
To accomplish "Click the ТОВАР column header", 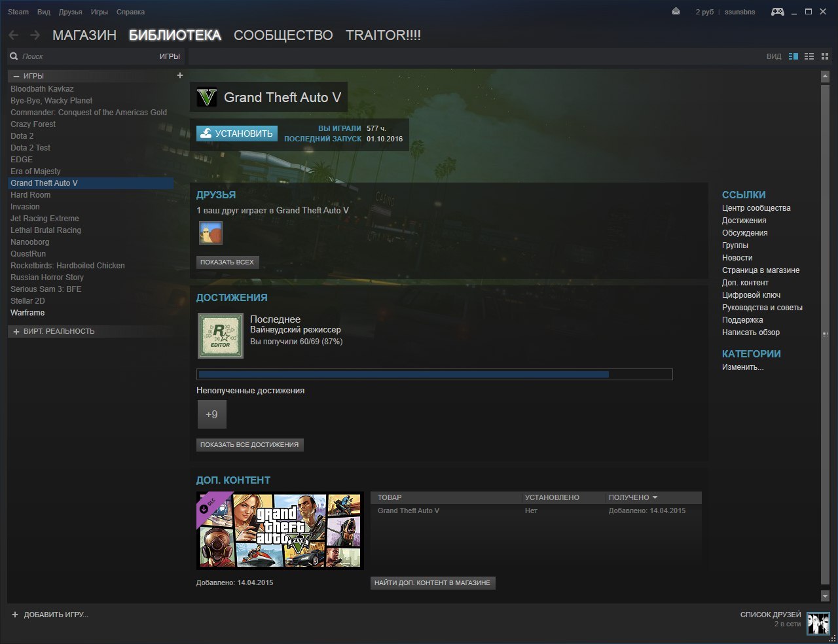I will coord(390,497).
